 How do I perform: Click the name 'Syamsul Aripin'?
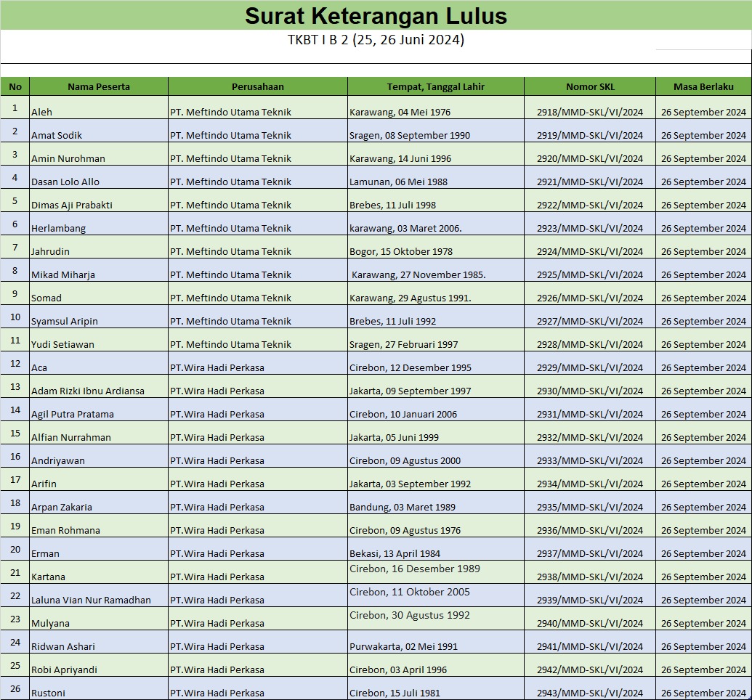point(64,322)
